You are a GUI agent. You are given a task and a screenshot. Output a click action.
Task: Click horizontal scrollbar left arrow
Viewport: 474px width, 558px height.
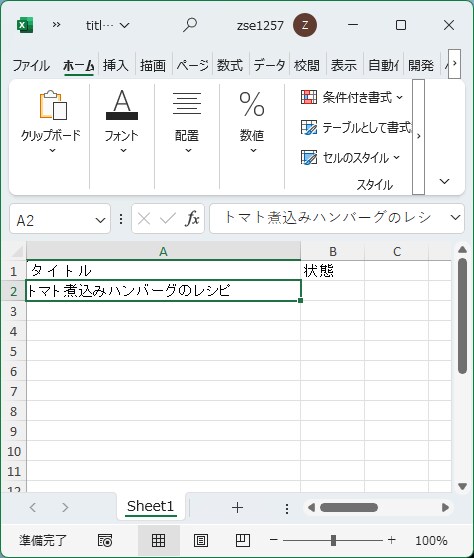click(x=311, y=507)
